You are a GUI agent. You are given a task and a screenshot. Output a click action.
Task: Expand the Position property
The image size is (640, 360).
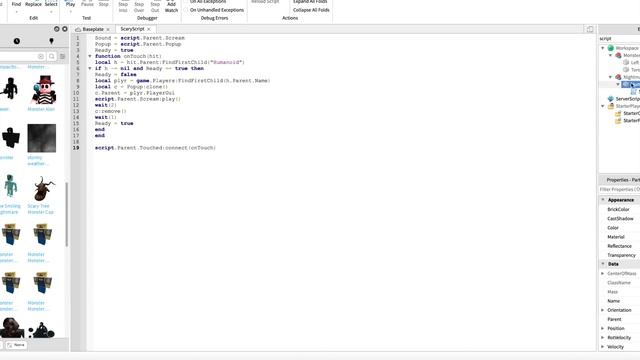(603, 329)
